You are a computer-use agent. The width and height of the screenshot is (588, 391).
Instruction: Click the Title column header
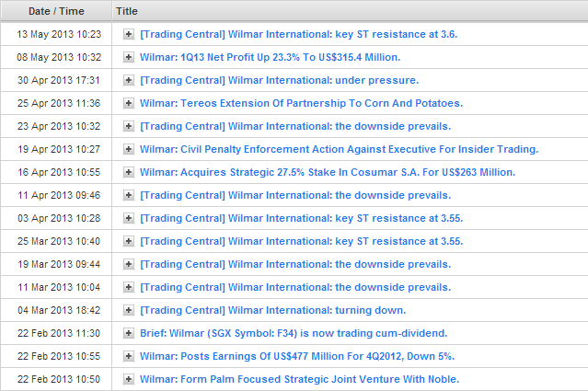coord(127,11)
